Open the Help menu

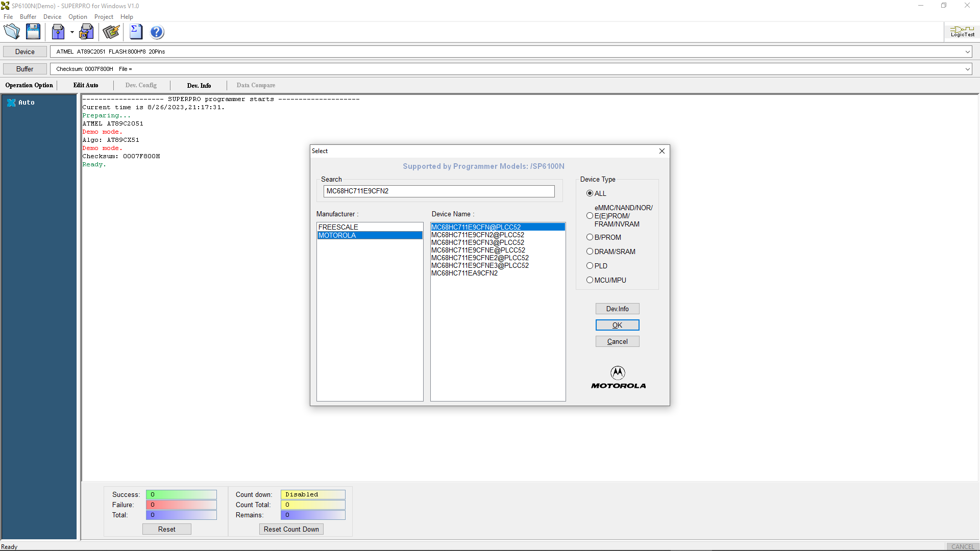point(127,17)
